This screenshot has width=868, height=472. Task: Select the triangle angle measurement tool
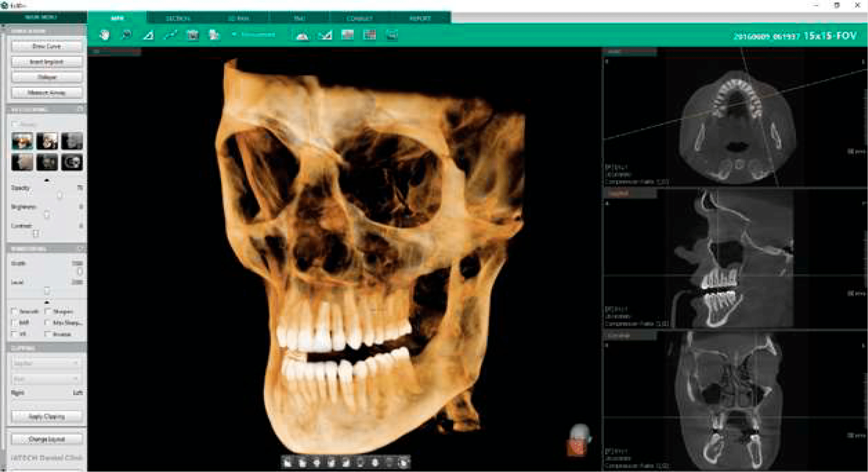[x=148, y=35]
